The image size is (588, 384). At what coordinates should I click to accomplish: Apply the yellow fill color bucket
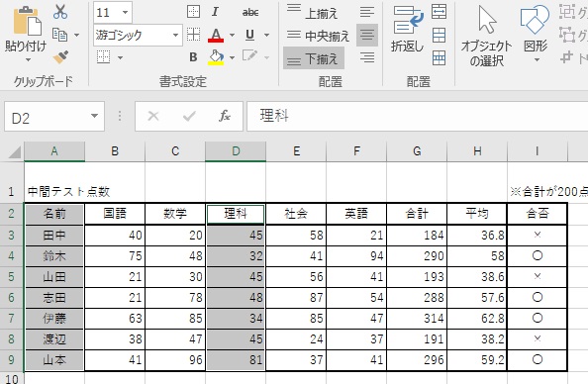pyautogui.click(x=216, y=57)
